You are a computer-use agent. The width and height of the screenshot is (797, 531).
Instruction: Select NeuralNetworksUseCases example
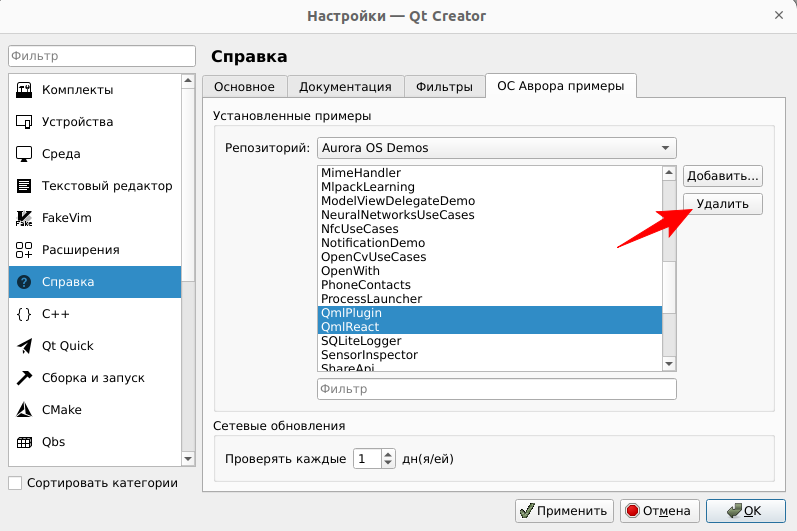coord(490,215)
